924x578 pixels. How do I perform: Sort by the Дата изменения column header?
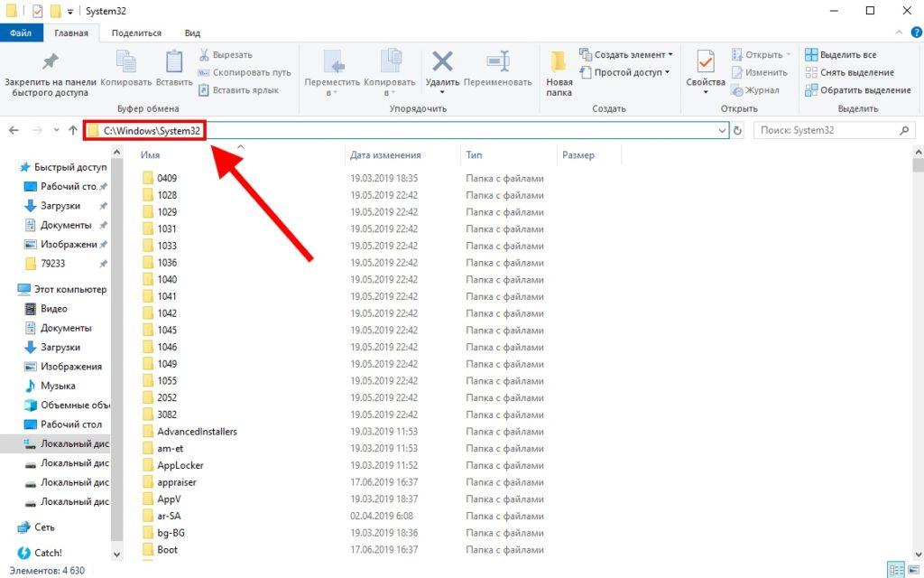(x=385, y=155)
